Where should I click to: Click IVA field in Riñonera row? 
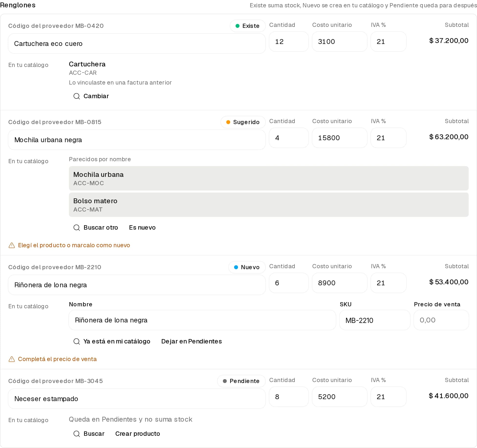[x=389, y=283]
